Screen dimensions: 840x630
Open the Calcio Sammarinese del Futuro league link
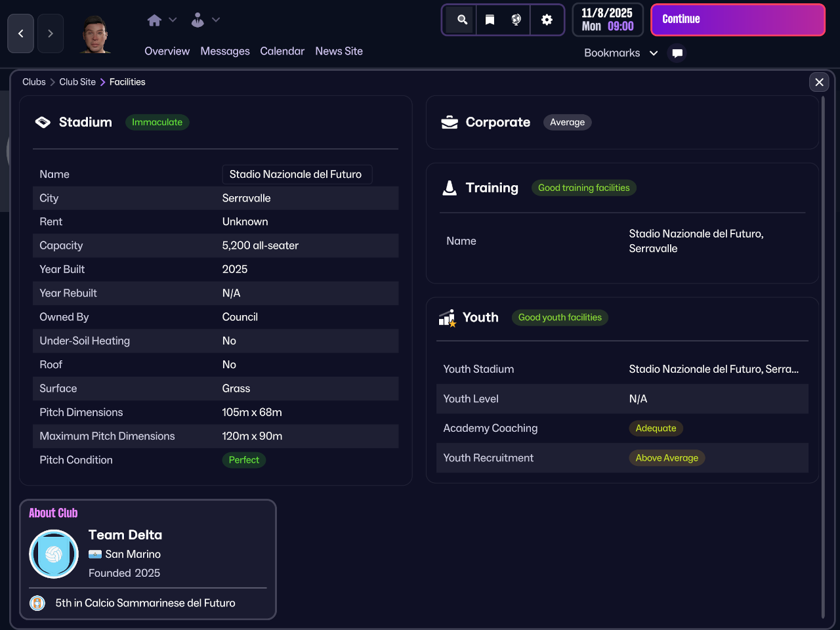145,603
